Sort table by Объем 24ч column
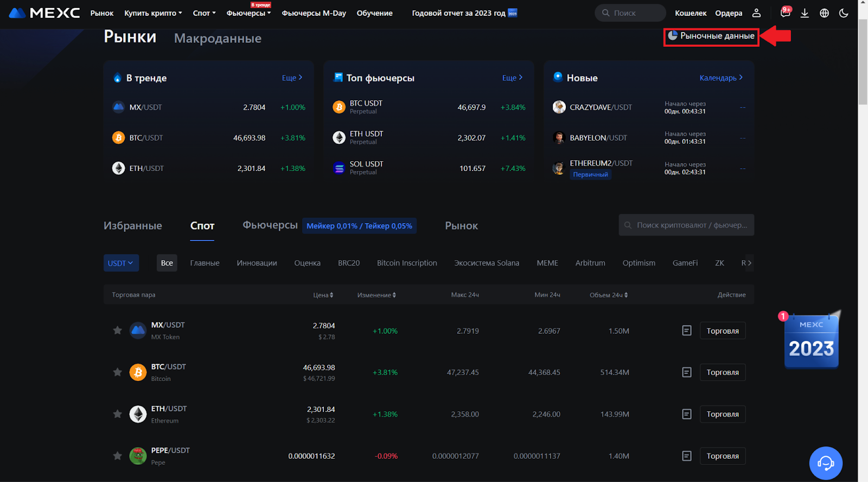The width and height of the screenshot is (868, 482). point(609,295)
